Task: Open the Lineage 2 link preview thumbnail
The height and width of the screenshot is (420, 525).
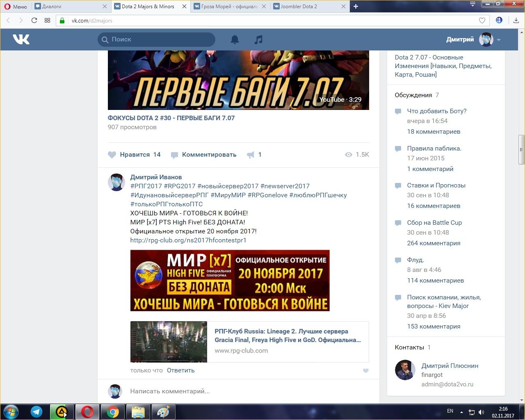Action: pos(169,342)
